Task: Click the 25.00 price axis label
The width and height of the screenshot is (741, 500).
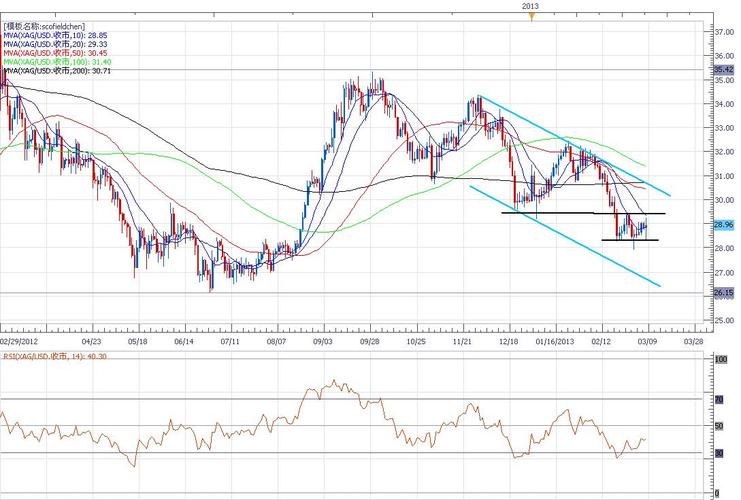Action: point(724,320)
